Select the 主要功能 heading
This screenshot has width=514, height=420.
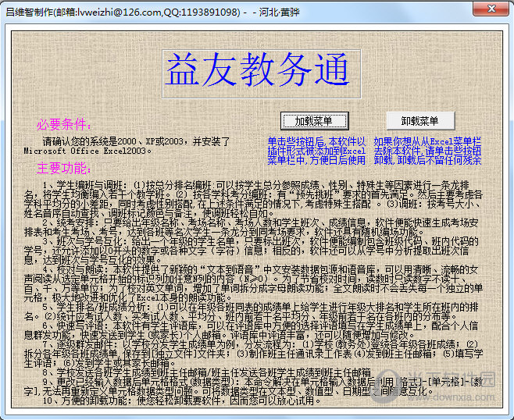pos(63,168)
